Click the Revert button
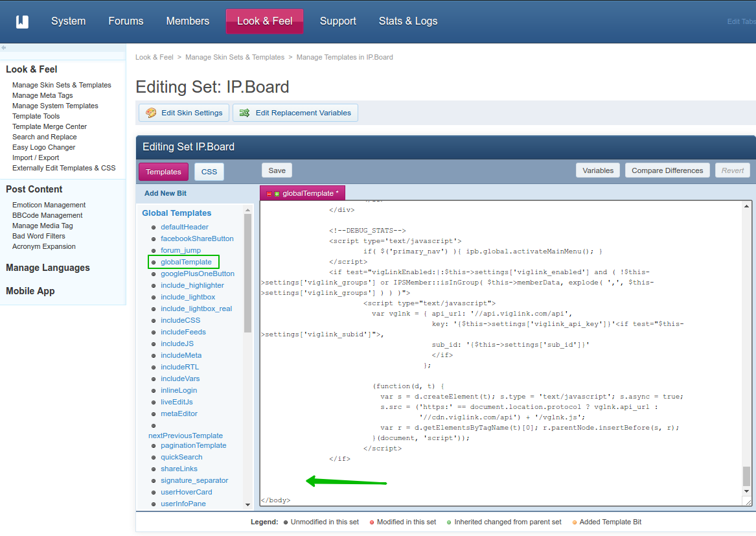The image size is (756, 536). tap(733, 170)
